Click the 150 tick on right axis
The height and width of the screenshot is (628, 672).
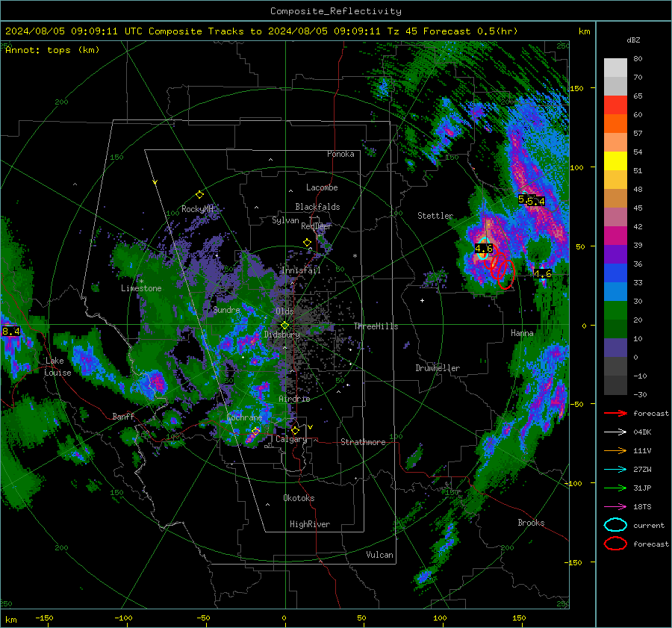[x=577, y=88]
